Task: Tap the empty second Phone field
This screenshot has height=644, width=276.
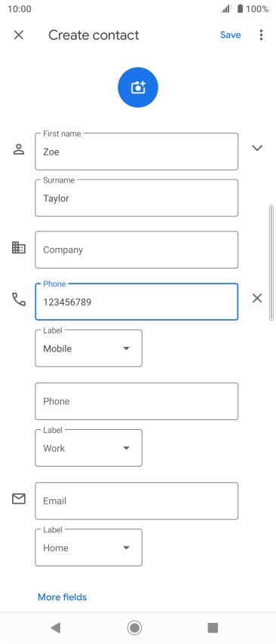Action: coord(136,401)
